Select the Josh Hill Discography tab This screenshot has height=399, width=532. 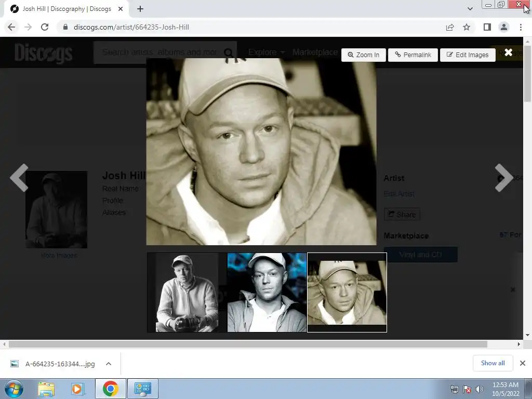tap(66, 9)
